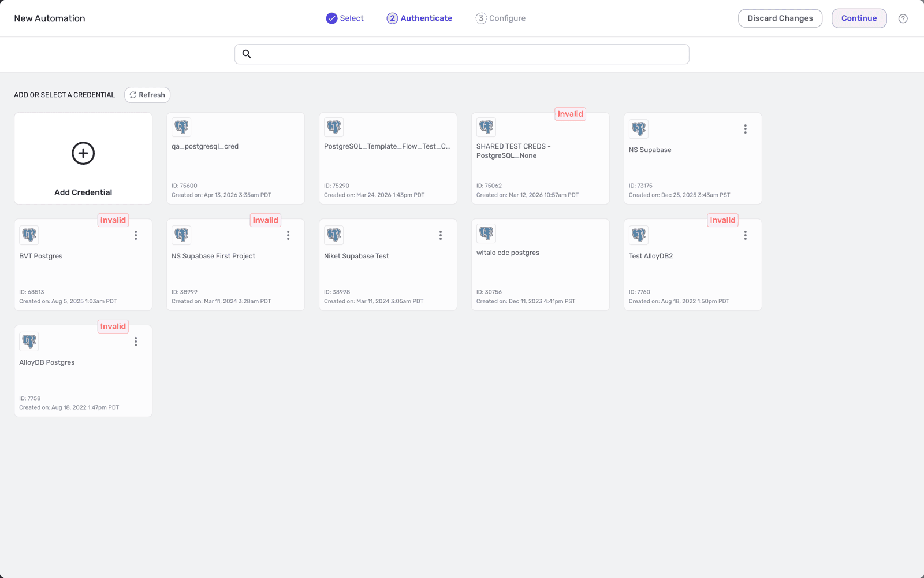Viewport: 924px width, 578px height.
Task: Click the PostgreSQL icon on SHARED TEST CREDS card
Action: (486, 127)
